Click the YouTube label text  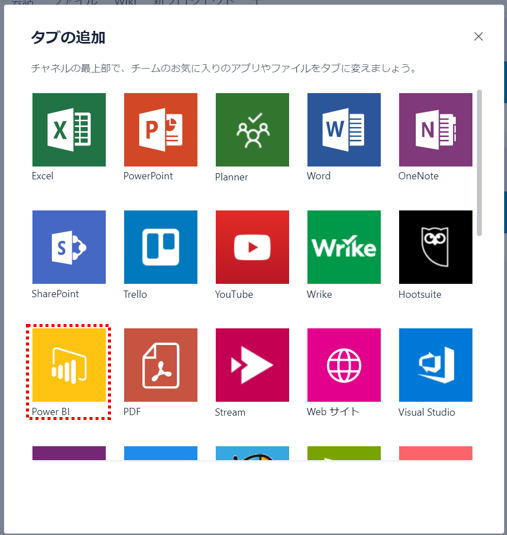click(x=234, y=294)
